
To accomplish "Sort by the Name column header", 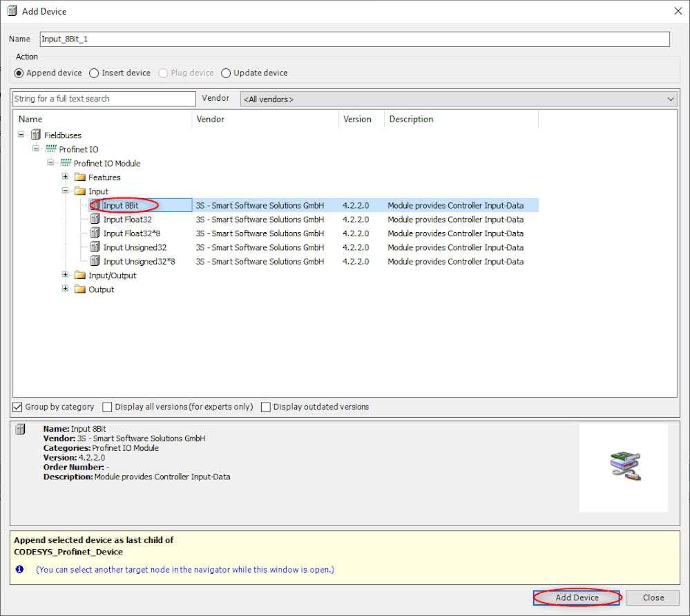I will click(x=102, y=119).
